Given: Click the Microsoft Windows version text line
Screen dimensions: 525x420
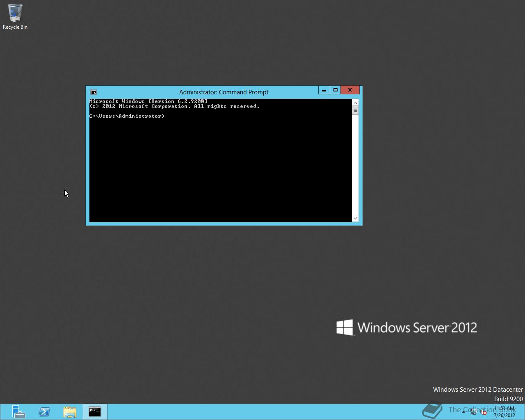Looking at the screenshot, I should (148, 101).
